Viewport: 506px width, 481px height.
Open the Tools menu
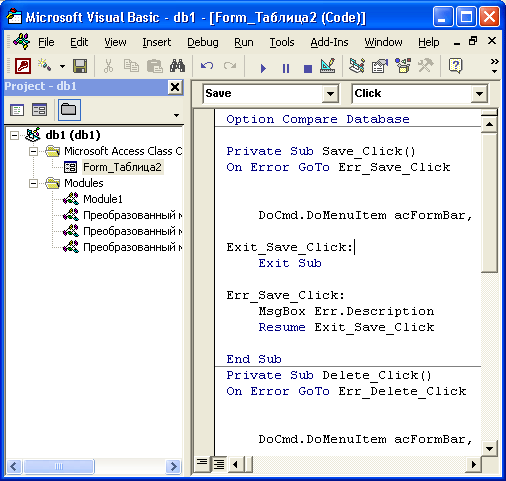(282, 42)
